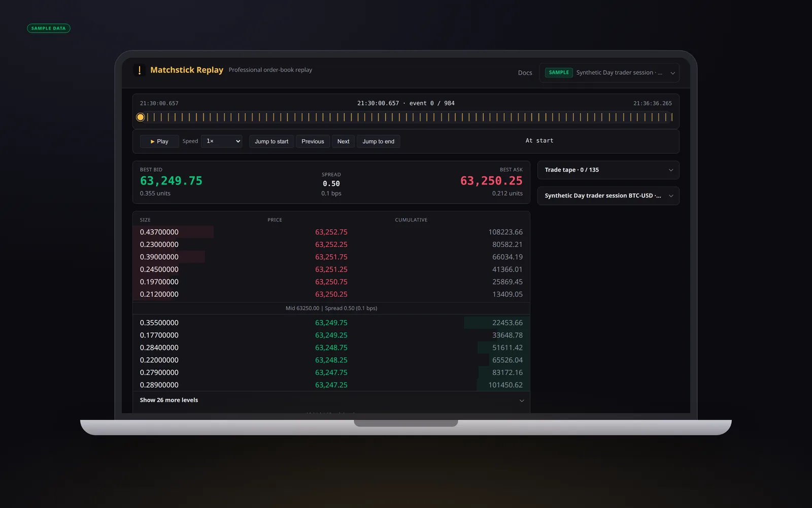Open the 1× speed dropdown
This screenshot has width=812, height=508.
point(222,141)
